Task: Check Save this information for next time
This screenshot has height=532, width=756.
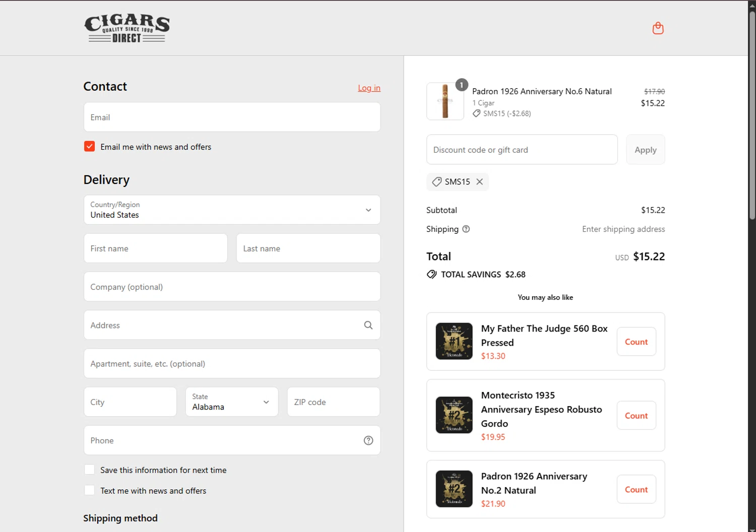Action: pyautogui.click(x=90, y=470)
